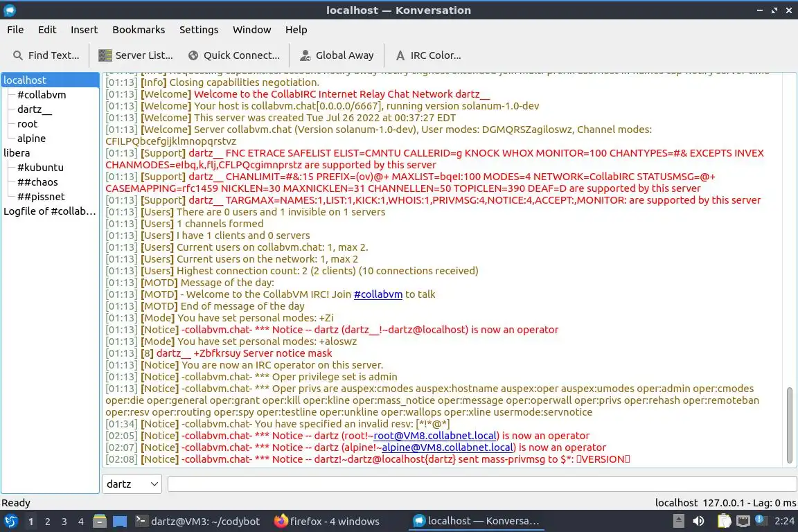
Task: Switch to #kubuntu channel
Action: click(x=40, y=168)
